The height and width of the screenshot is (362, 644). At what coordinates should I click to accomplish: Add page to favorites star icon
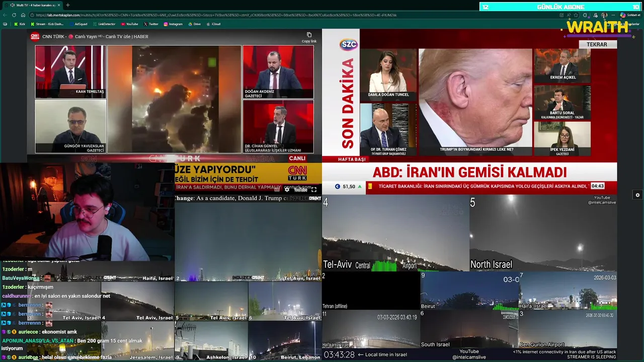pos(575,15)
